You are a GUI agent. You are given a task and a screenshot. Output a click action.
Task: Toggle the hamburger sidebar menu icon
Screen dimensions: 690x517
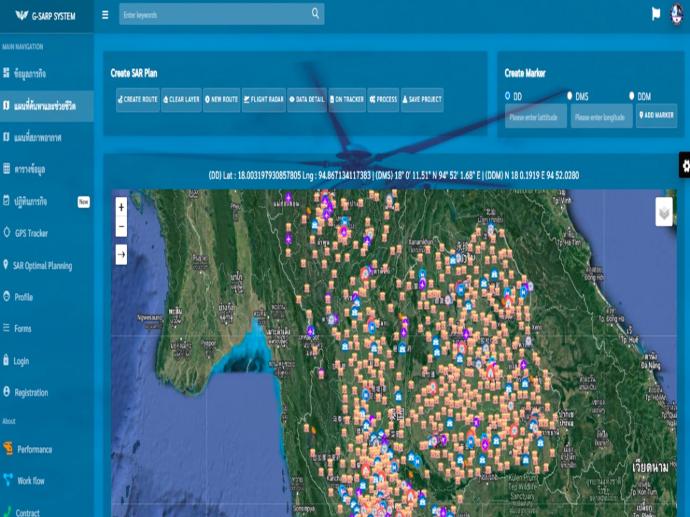coord(106,15)
